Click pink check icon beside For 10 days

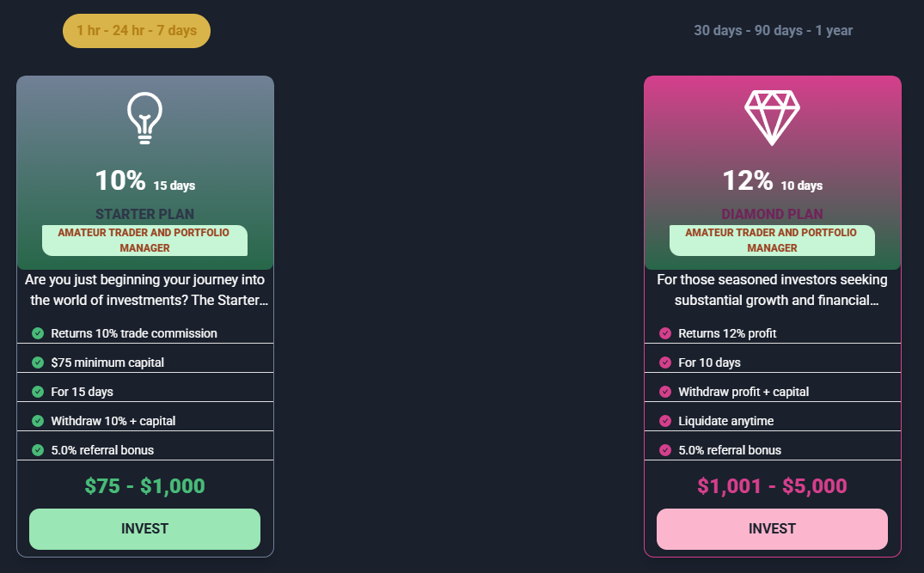coord(665,363)
